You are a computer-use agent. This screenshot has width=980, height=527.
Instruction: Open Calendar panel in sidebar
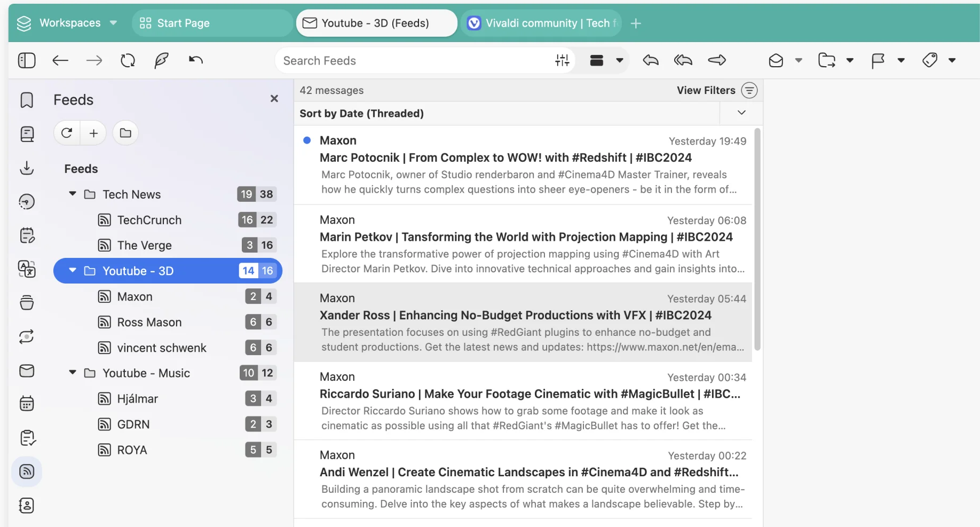coord(27,404)
